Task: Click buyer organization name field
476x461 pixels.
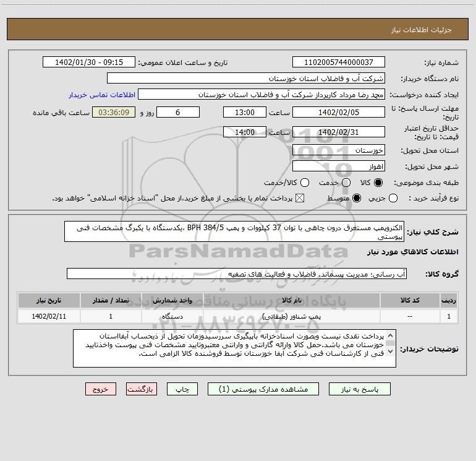Action: click(246, 79)
